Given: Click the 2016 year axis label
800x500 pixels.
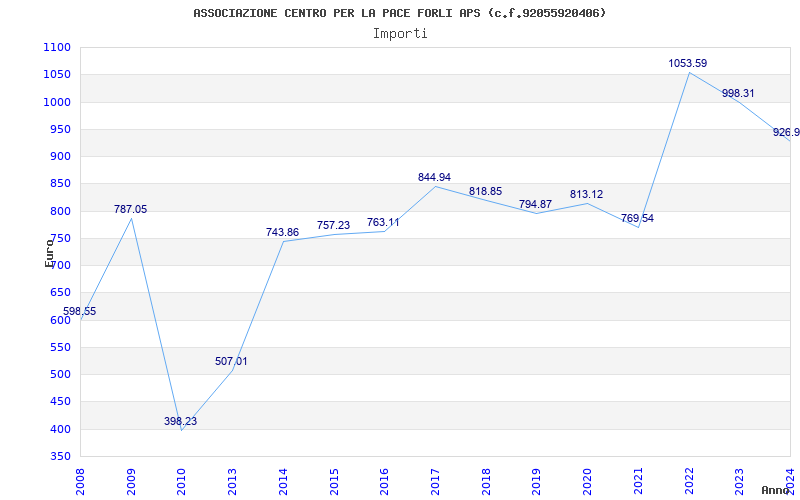Looking at the screenshot, I should coord(384,482).
